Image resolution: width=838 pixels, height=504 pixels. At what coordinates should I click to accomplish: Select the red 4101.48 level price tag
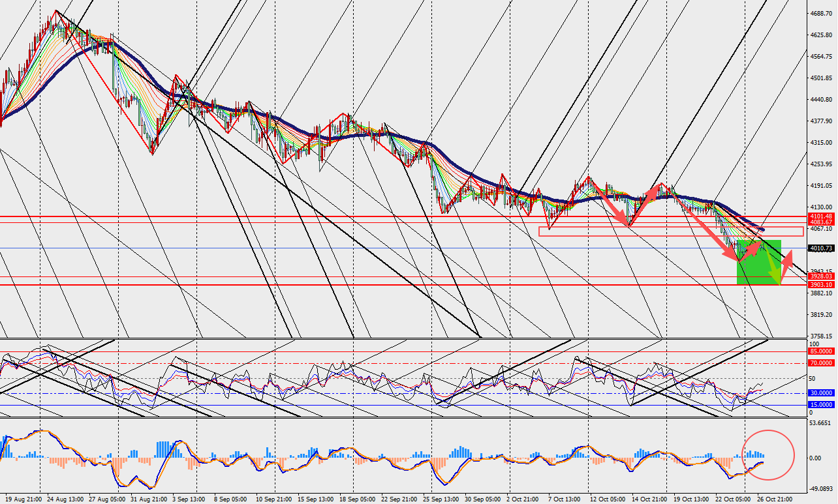tap(821, 216)
